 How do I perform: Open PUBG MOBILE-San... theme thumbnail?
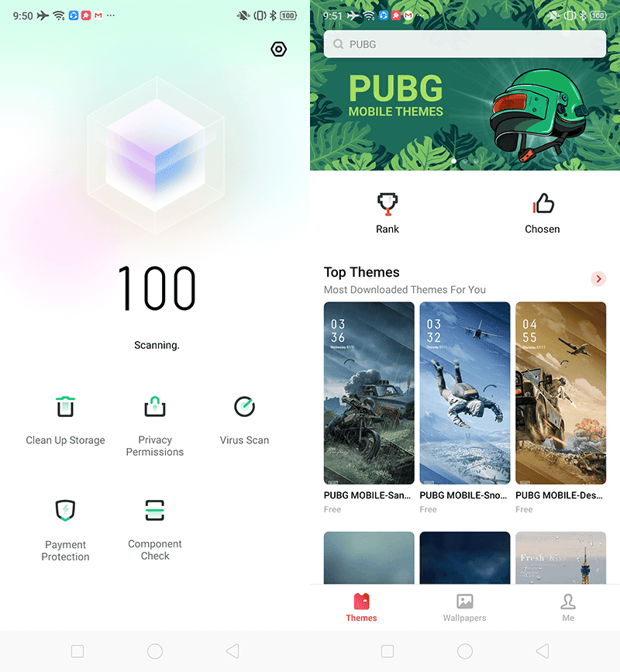point(369,393)
